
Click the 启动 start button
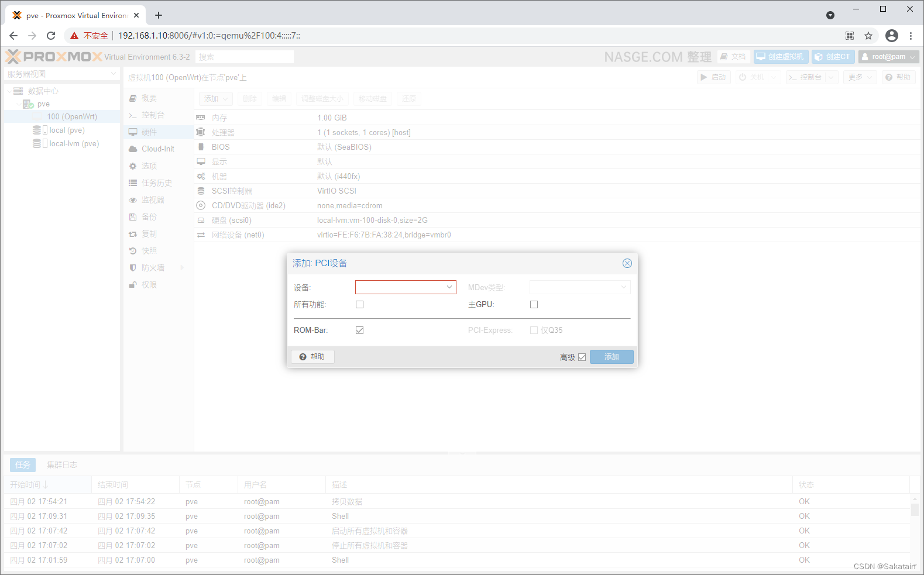713,77
